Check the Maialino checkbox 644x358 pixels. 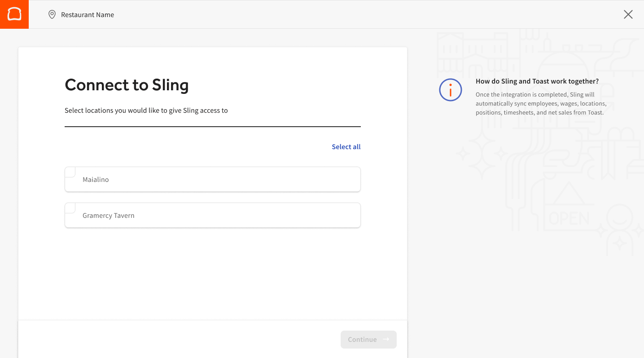point(70,172)
